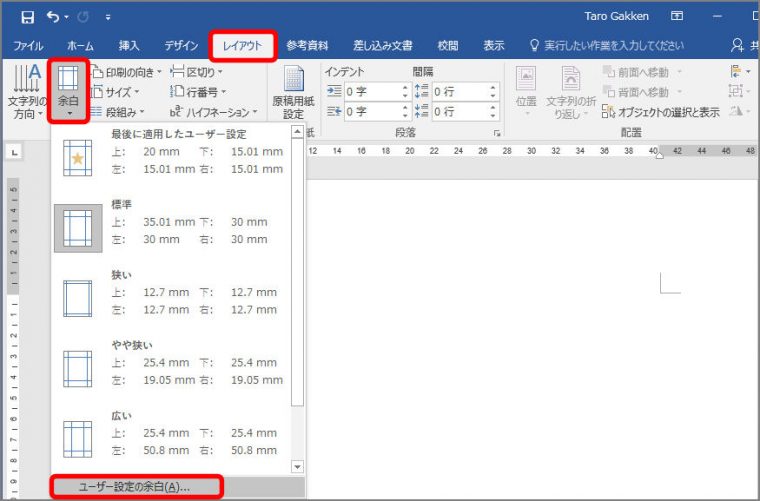Click the Tell Me search box with lightbulb

607,46
